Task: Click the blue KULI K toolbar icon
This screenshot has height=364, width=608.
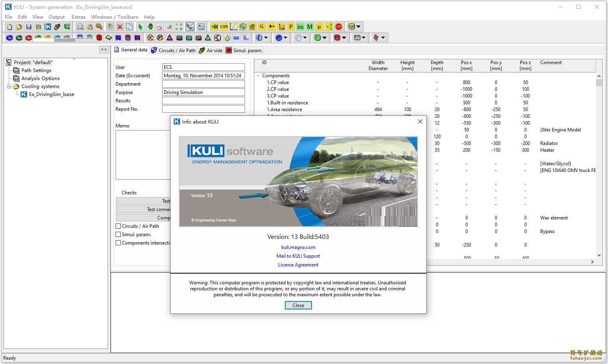Action: pos(48,27)
